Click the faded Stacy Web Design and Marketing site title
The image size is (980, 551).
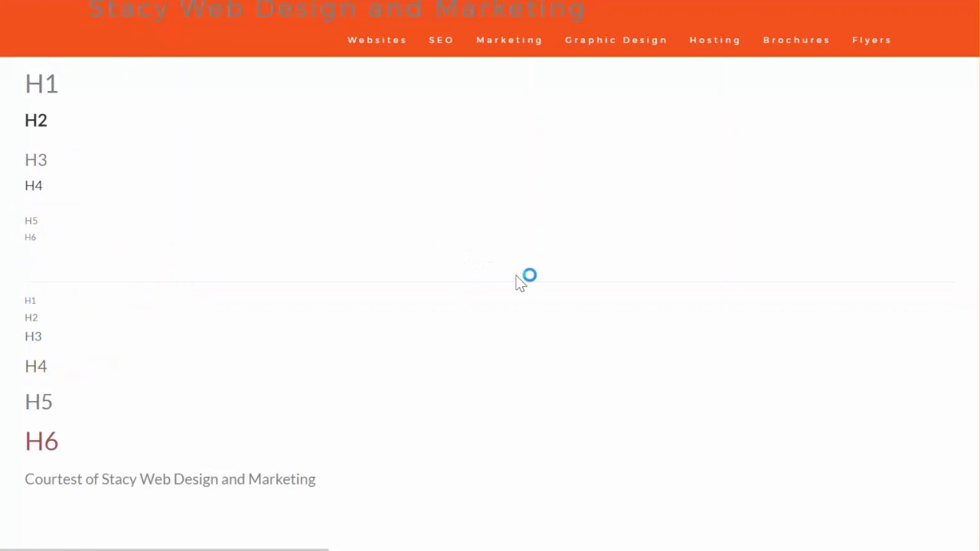337,9
